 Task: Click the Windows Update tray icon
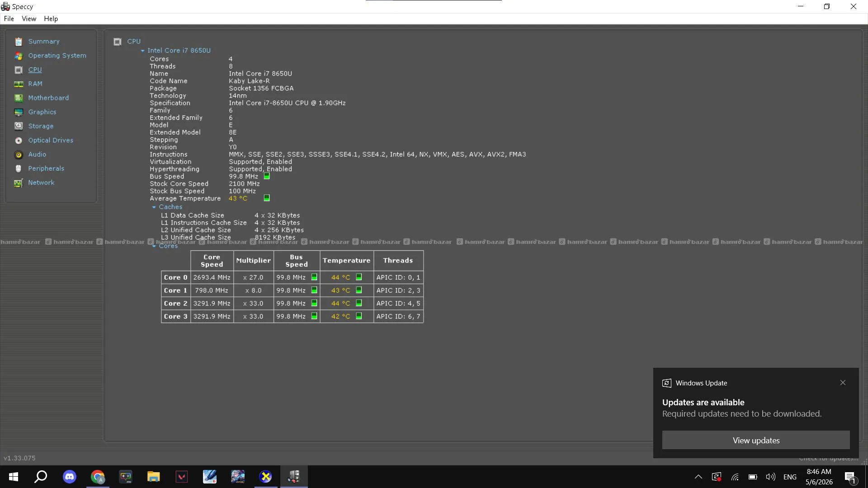717,477
